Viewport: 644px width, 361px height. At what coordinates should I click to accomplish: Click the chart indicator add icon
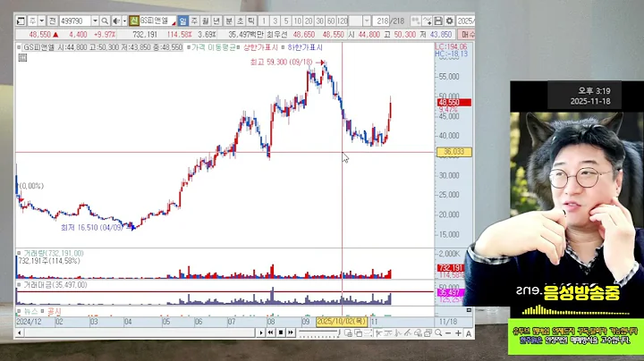point(428,21)
